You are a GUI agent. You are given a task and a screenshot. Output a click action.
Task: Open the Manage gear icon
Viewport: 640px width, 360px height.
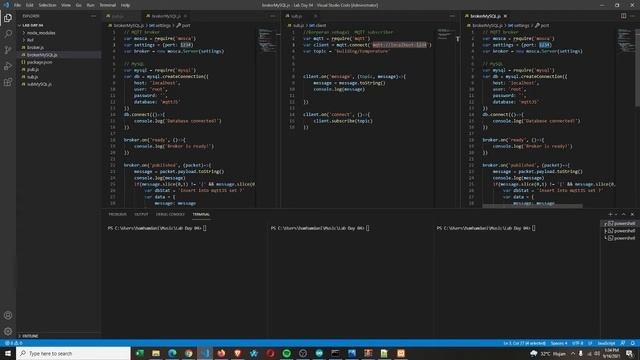(x=8, y=331)
